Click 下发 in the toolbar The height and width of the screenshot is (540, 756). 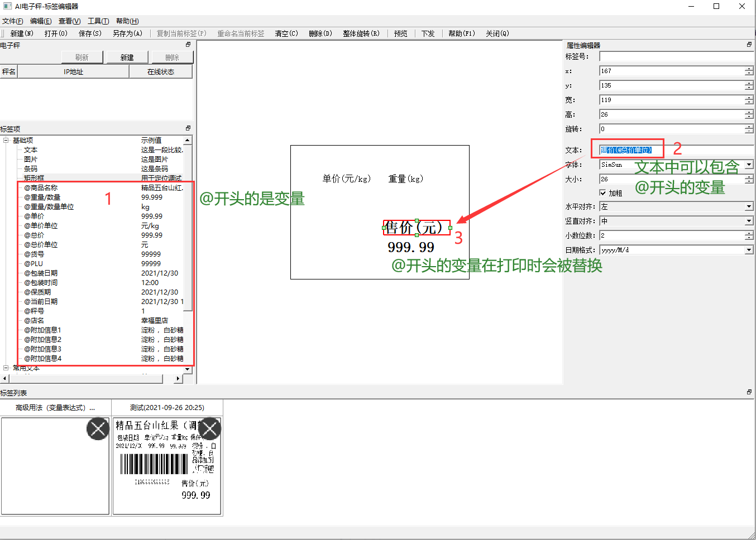[x=428, y=33]
